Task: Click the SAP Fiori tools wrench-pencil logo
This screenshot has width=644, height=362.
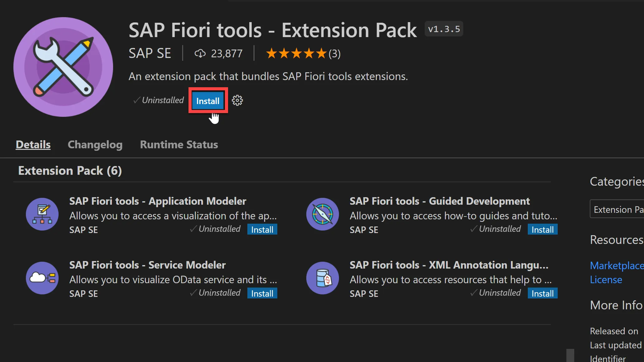Action: click(x=63, y=67)
